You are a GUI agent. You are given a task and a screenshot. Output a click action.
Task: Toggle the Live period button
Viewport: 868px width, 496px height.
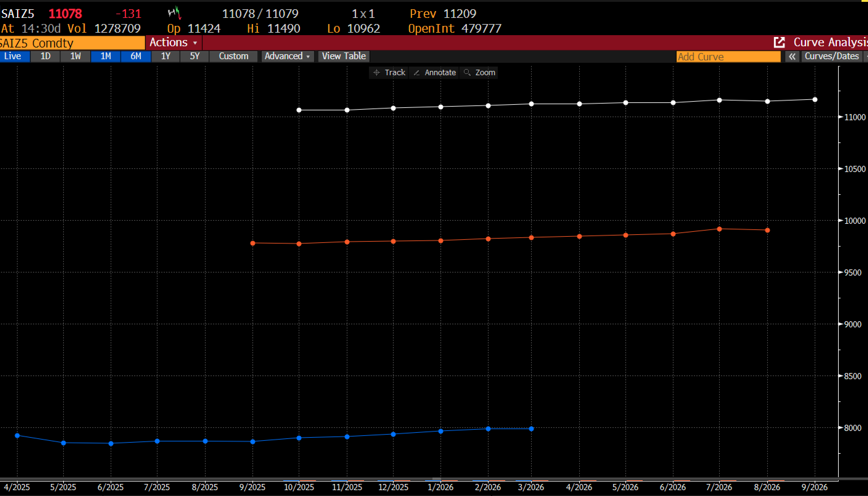pyautogui.click(x=13, y=56)
